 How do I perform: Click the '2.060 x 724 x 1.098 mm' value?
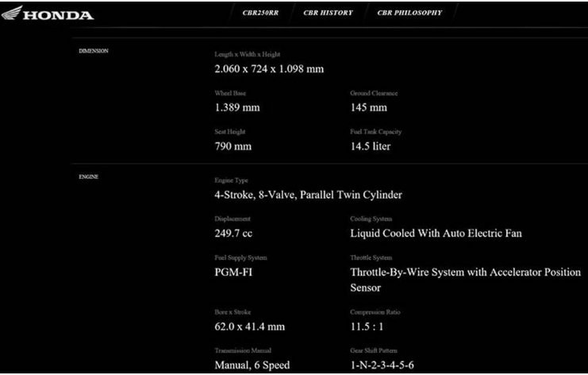269,69
